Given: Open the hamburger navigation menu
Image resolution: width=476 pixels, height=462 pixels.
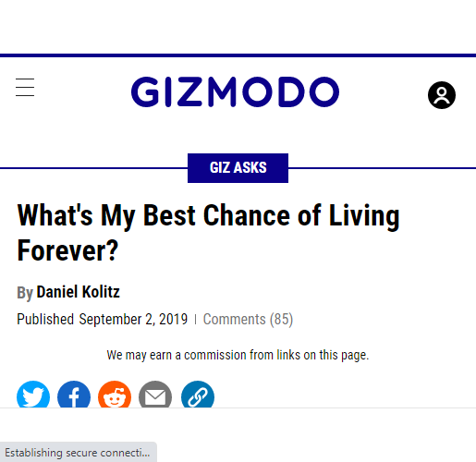Looking at the screenshot, I should pyautogui.click(x=25, y=87).
